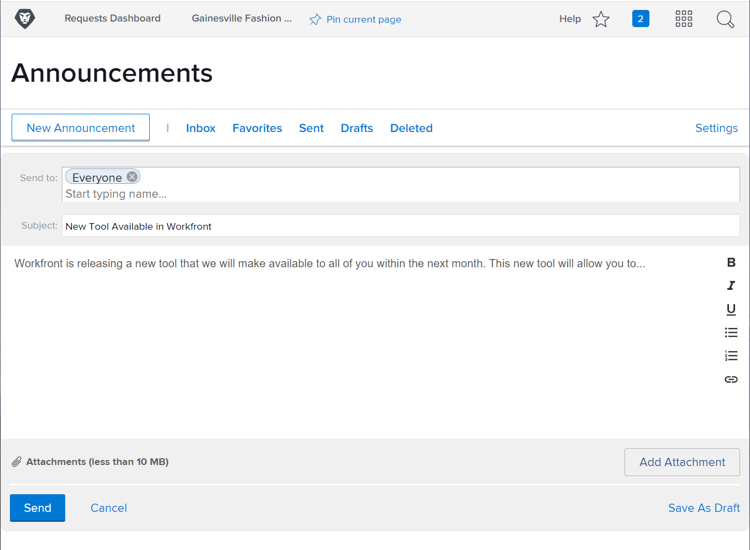The height and width of the screenshot is (550, 750).
Task: Click the Subject input field
Action: (x=401, y=226)
